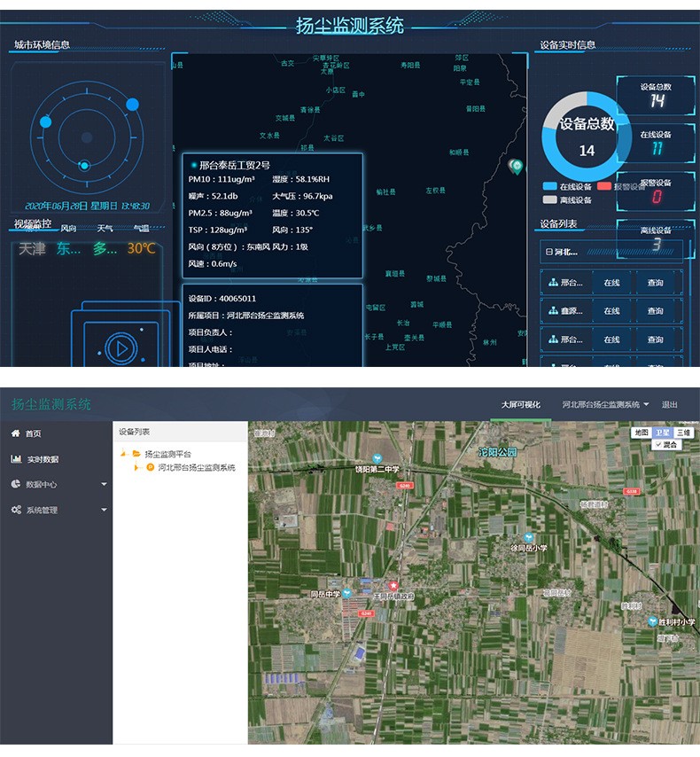Expand the 数据中心 sidebar menu arrow
The image size is (700, 757).
coord(104,485)
